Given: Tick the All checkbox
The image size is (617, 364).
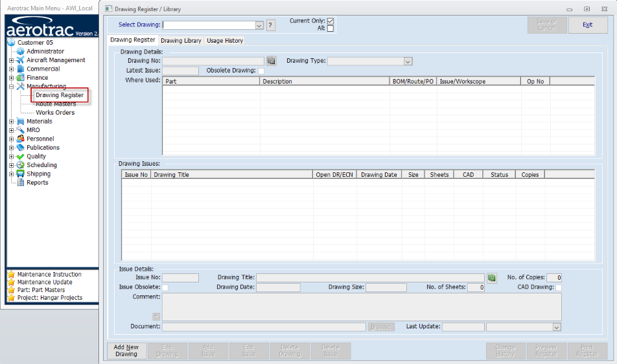Looking at the screenshot, I should click(x=331, y=28).
